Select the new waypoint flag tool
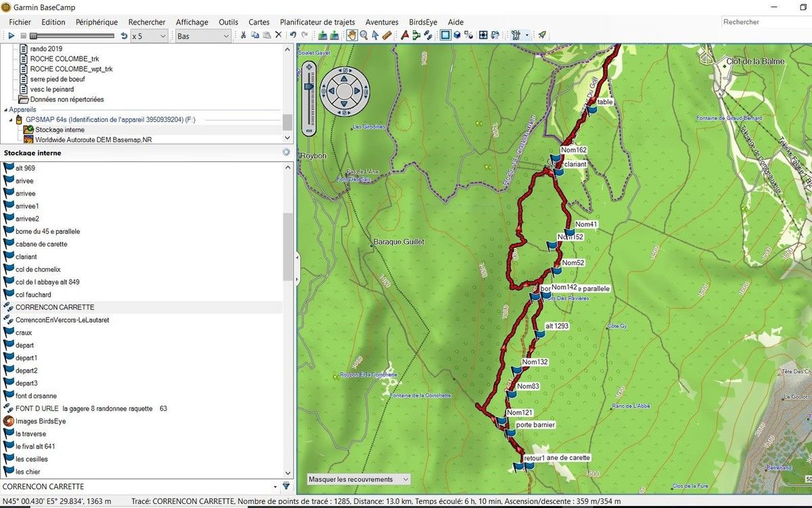 tap(405, 36)
